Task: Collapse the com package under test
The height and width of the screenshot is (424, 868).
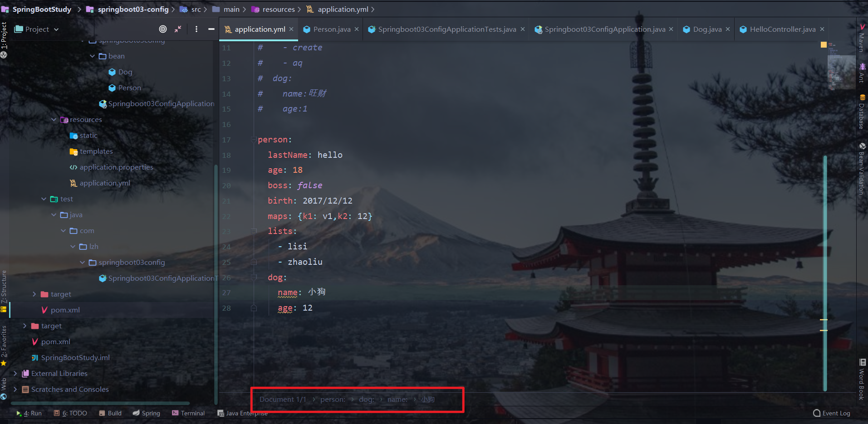Action: [64, 231]
